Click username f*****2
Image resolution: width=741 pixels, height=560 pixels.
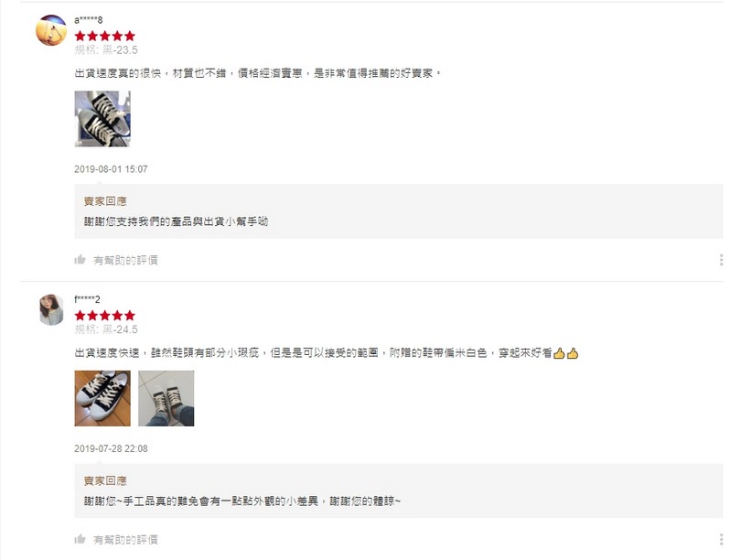(x=87, y=299)
